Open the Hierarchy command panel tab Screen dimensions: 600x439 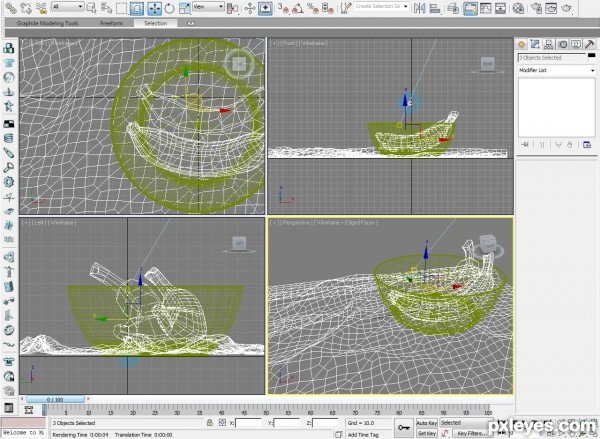[x=549, y=44]
